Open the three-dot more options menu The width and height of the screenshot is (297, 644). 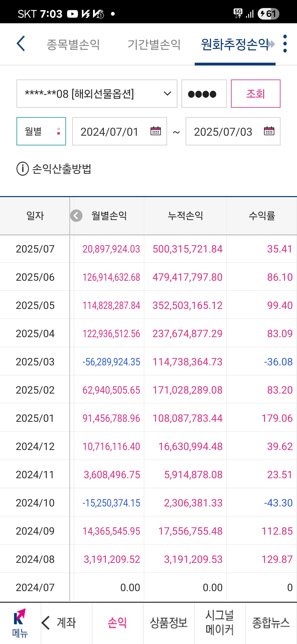[285, 43]
